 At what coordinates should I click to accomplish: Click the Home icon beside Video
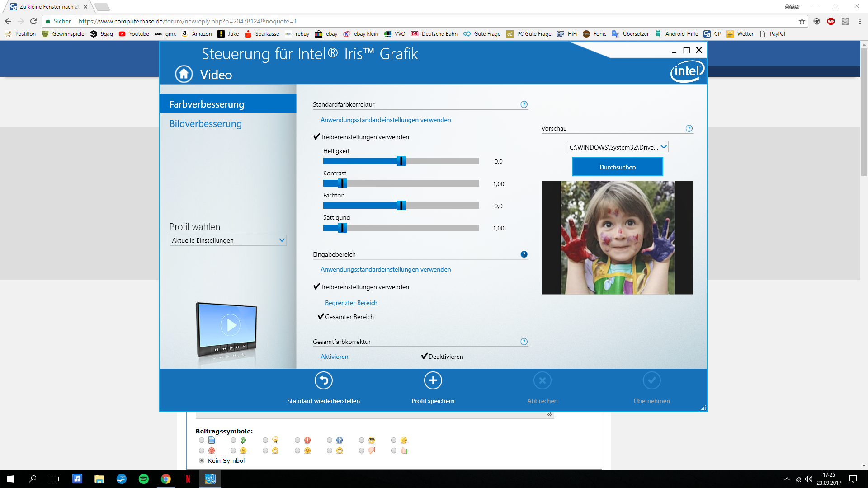coord(184,74)
